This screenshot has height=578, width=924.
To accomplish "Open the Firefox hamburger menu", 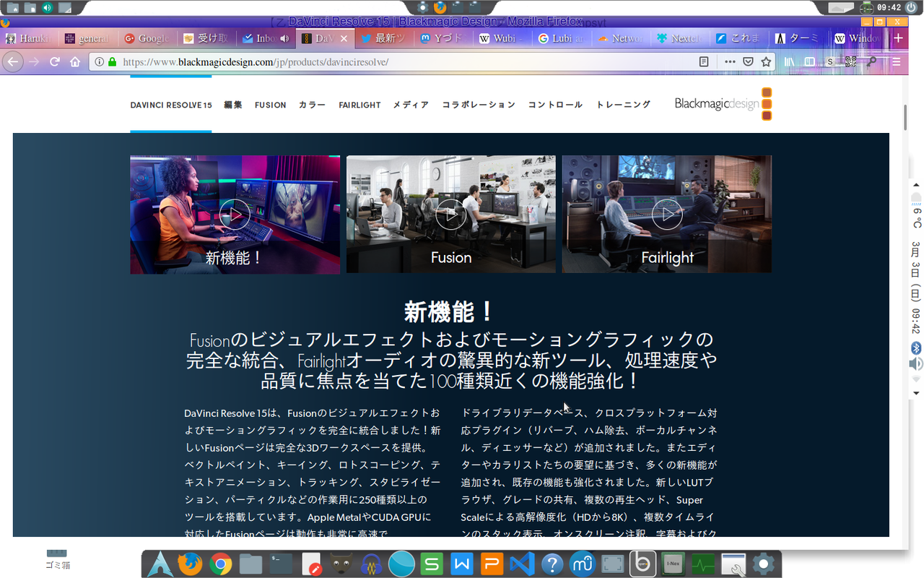I will 896,62.
